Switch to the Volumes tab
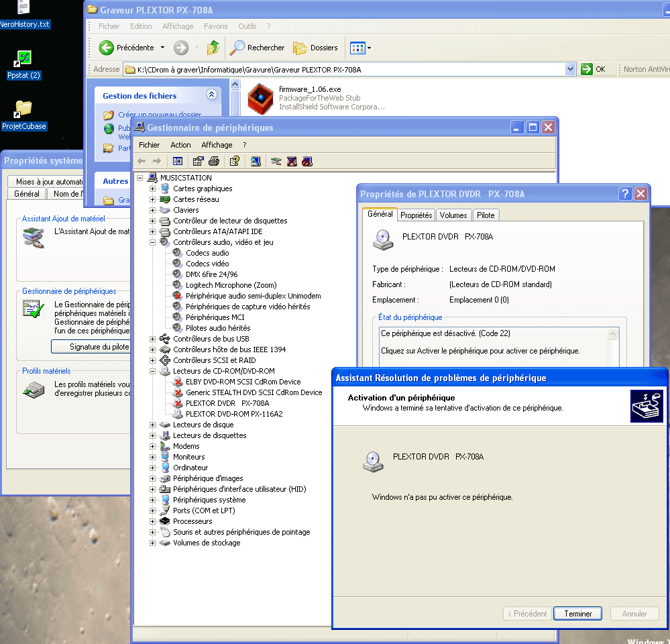Screen dimensions: 670x644 click(x=453, y=215)
